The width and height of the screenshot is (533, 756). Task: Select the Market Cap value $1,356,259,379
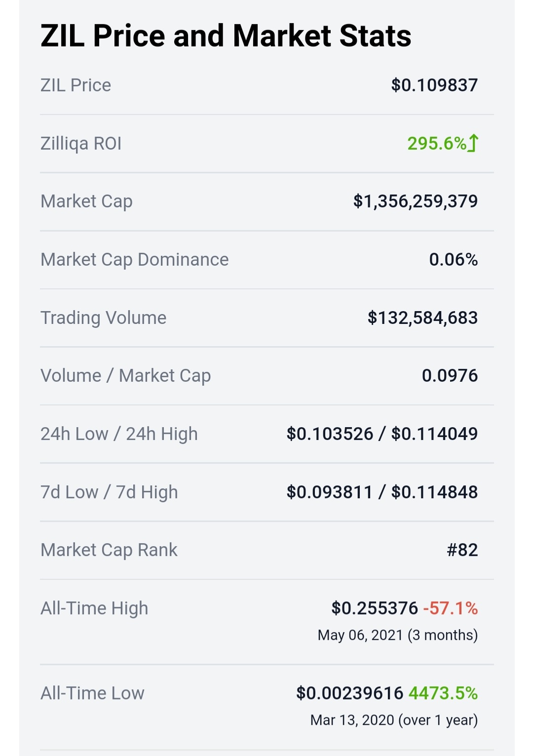416,201
